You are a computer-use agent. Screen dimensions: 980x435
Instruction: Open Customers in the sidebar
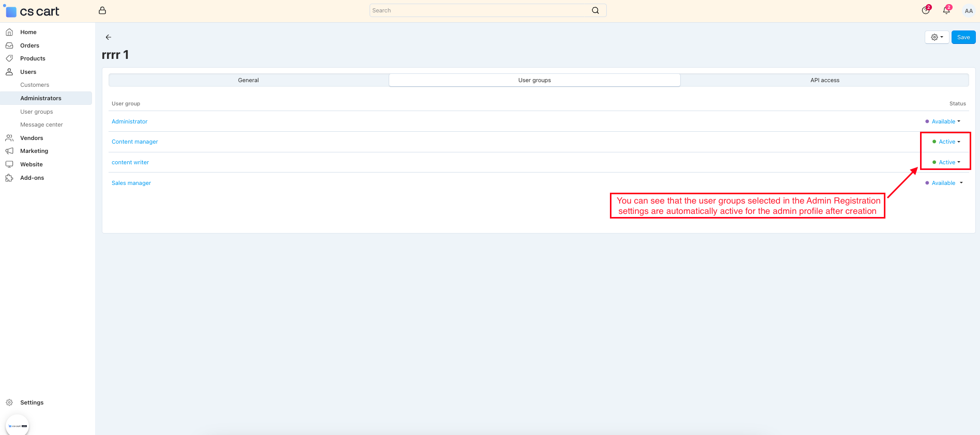[x=35, y=85]
